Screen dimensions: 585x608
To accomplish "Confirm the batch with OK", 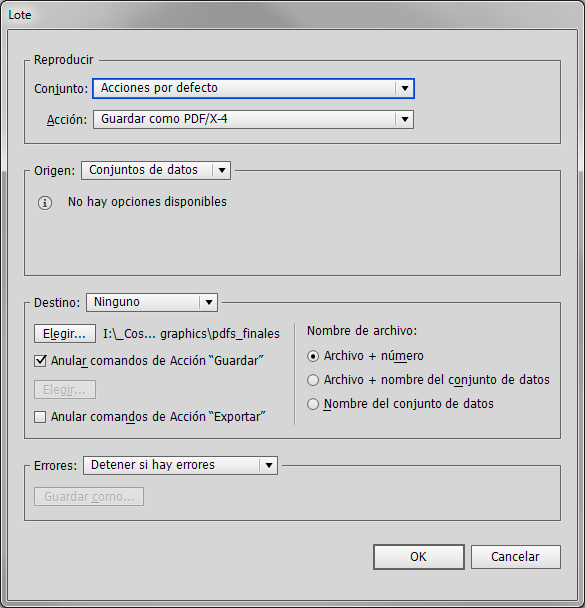I will (x=419, y=557).
